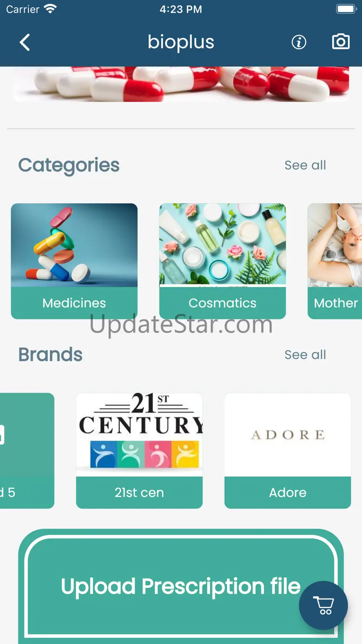This screenshot has width=362, height=644.
Task: Tap the capsule banner image
Action: pos(181,84)
